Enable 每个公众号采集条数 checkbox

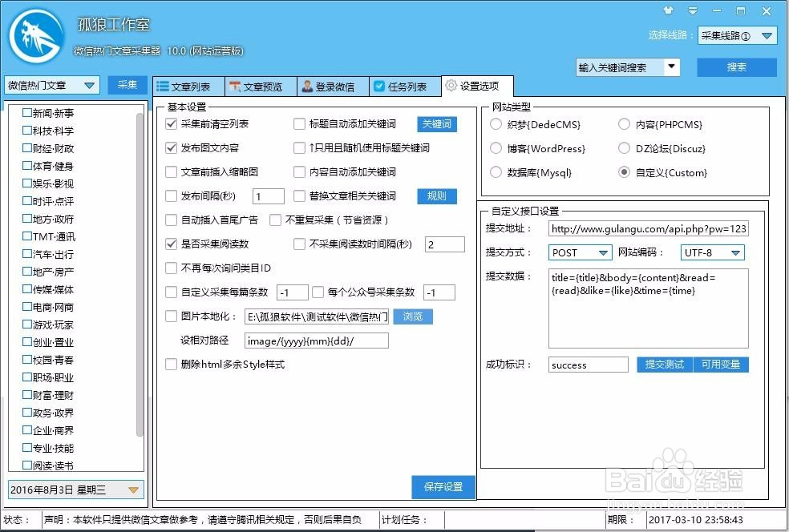tap(318, 292)
